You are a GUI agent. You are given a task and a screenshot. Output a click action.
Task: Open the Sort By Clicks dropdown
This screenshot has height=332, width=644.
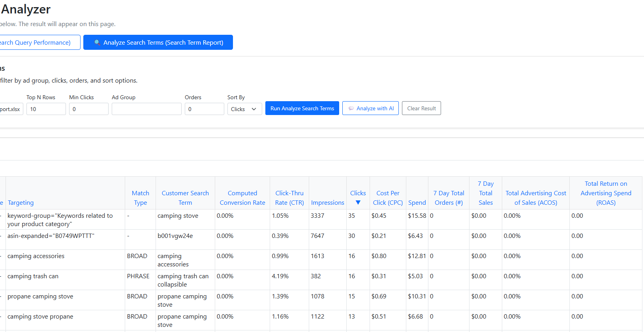(244, 109)
